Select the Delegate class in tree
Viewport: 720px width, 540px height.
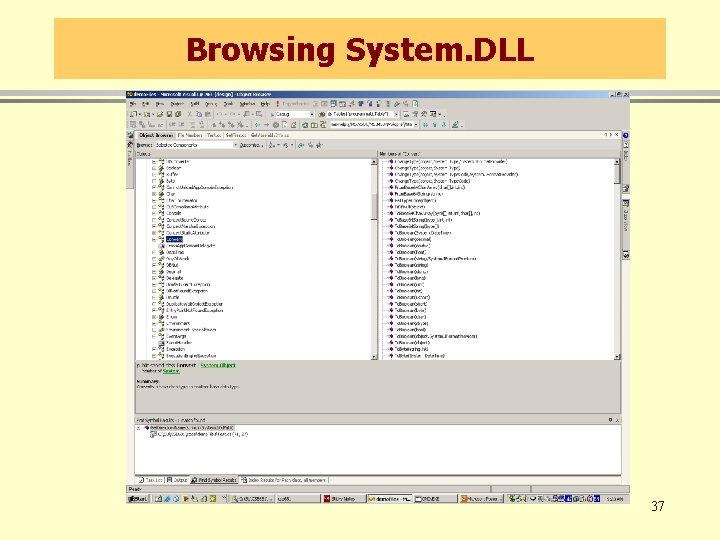[174, 278]
